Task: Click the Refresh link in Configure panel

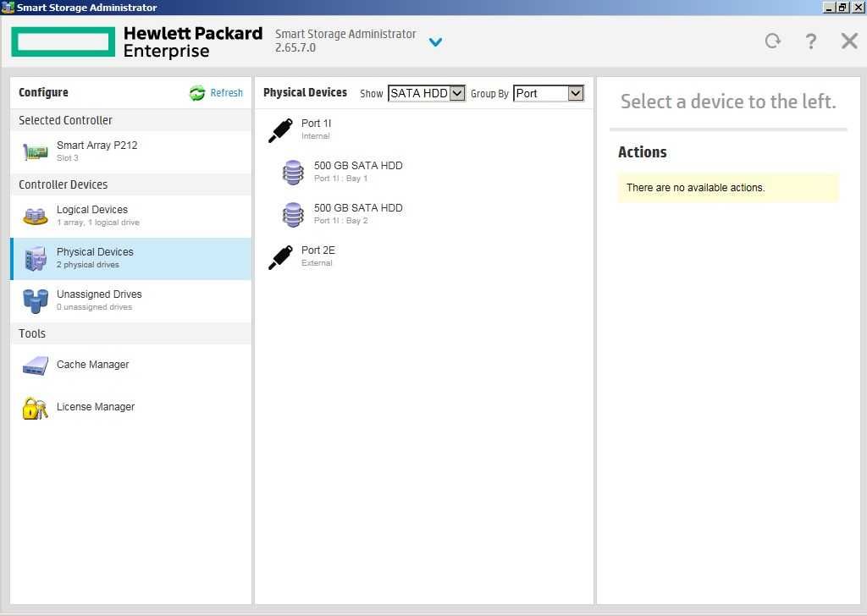Action: [226, 93]
